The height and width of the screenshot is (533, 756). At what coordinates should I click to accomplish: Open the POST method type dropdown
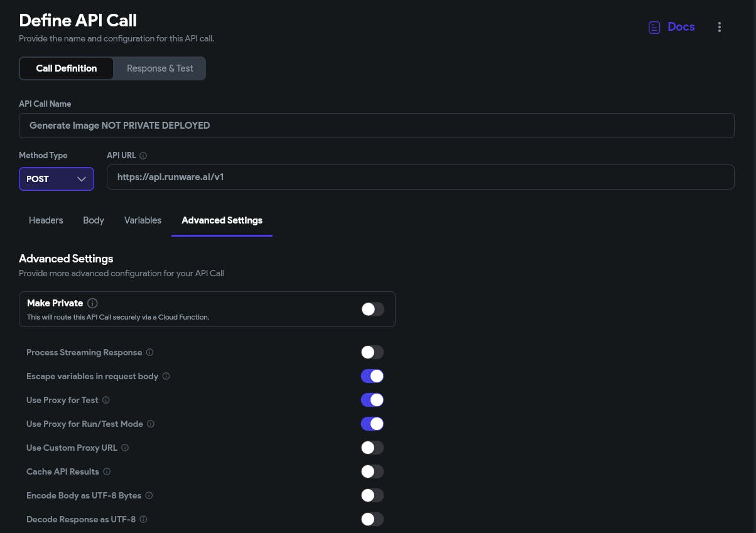coord(57,179)
